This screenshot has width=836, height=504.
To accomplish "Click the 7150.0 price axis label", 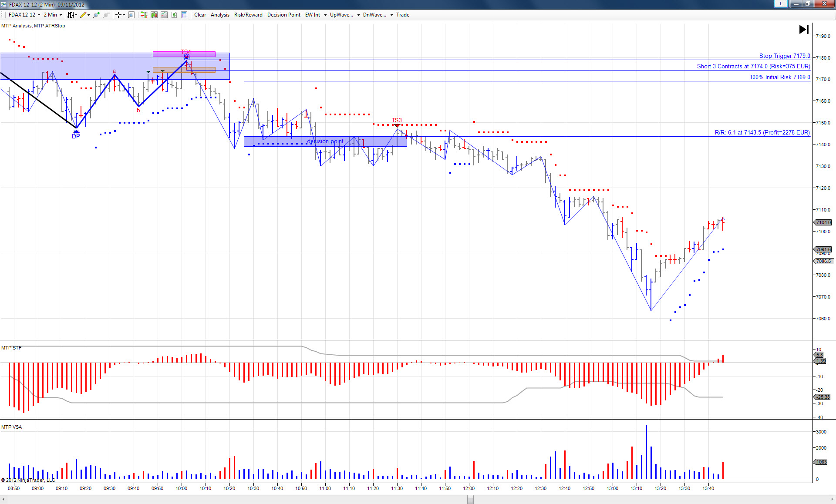I will (x=823, y=123).
